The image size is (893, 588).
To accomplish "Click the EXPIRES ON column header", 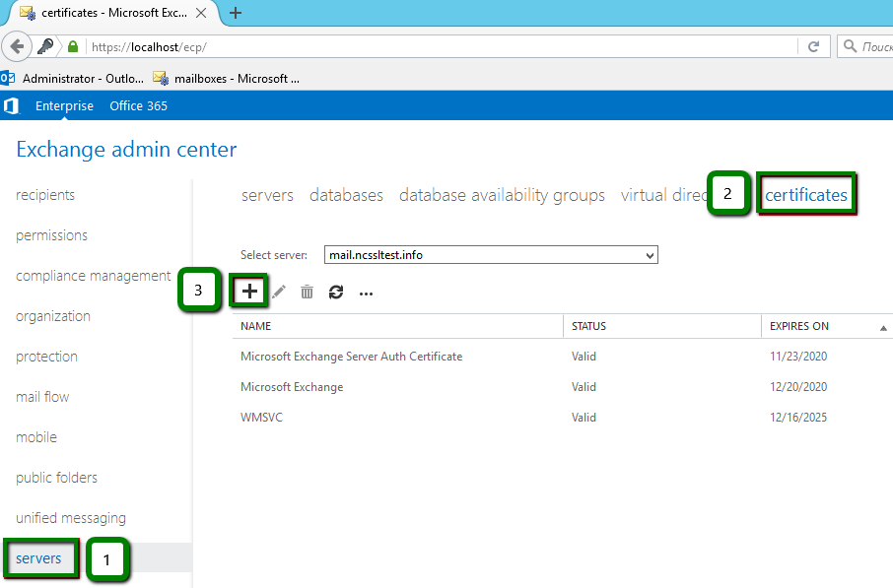I will [799, 326].
